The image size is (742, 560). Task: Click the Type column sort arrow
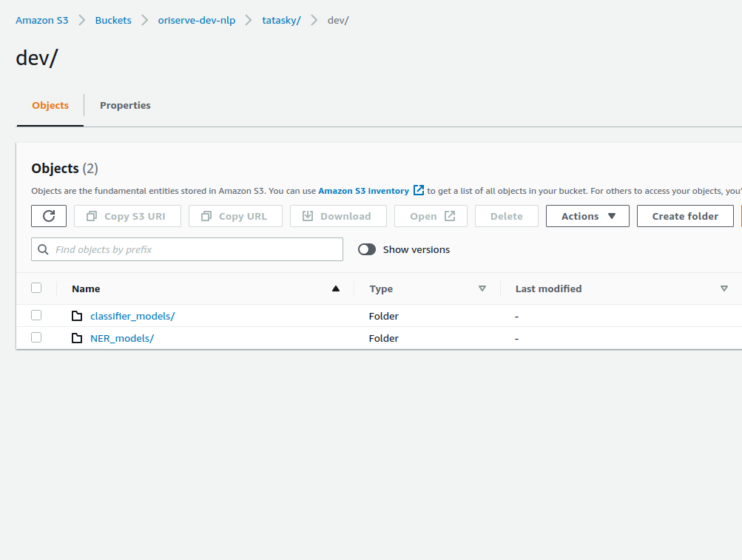tap(482, 289)
